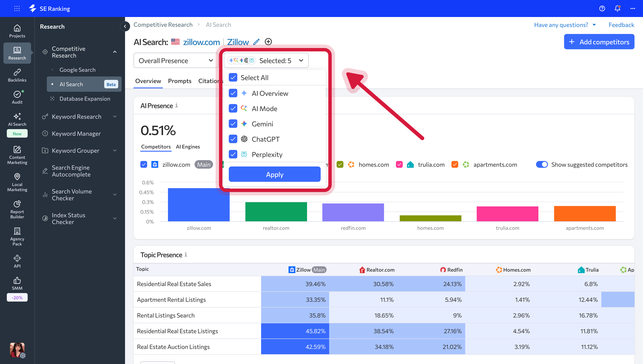Click the pencil edit icon next to Zillow
The image size is (643, 364).
click(256, 42)
